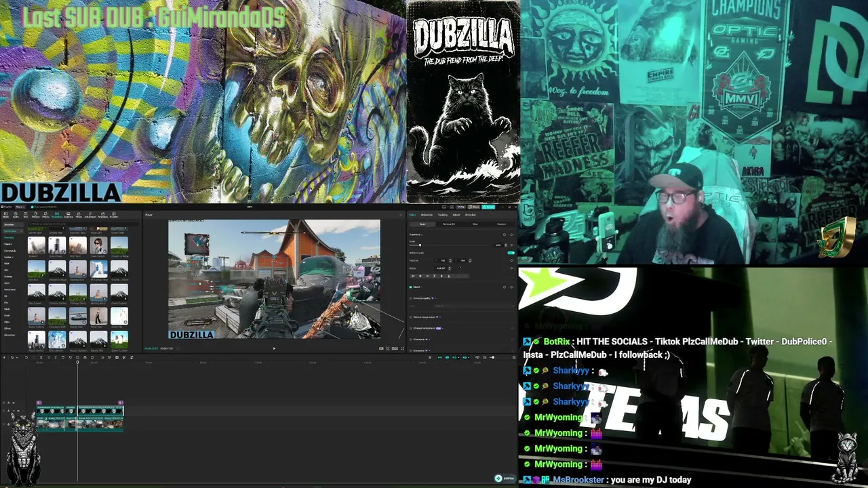868x488 pixels.
Task: Open the AI stylize tab
Action: [471, 215]
